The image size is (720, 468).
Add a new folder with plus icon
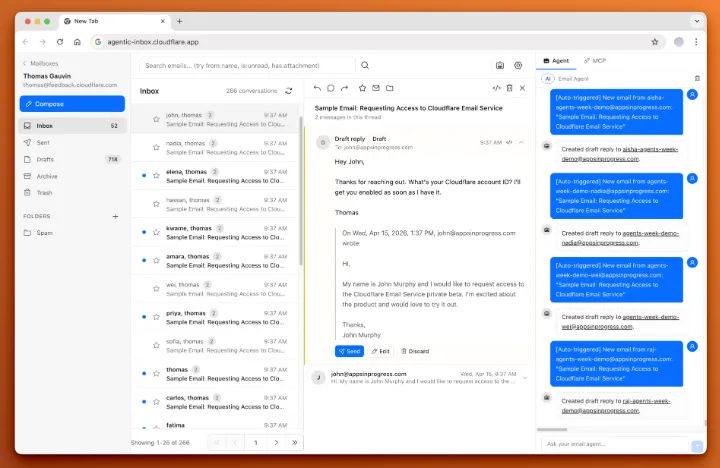coord(115,216)
